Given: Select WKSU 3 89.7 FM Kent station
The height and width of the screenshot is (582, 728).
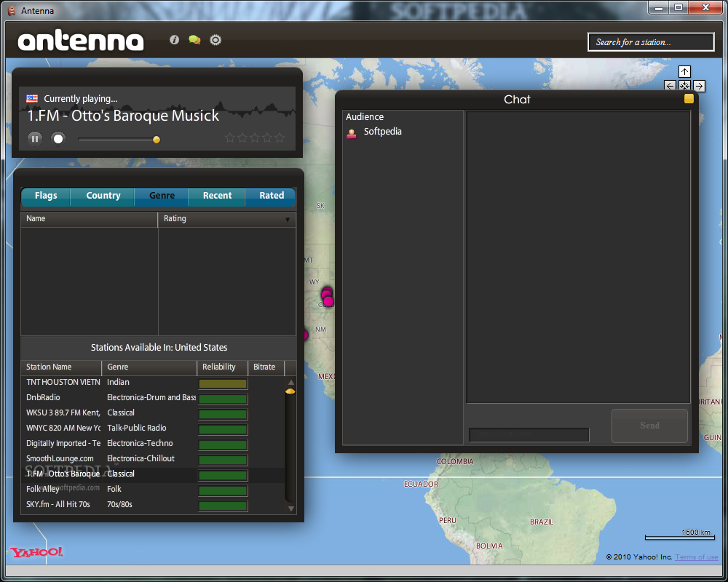Looking at the screenshot, I should 153,413.
